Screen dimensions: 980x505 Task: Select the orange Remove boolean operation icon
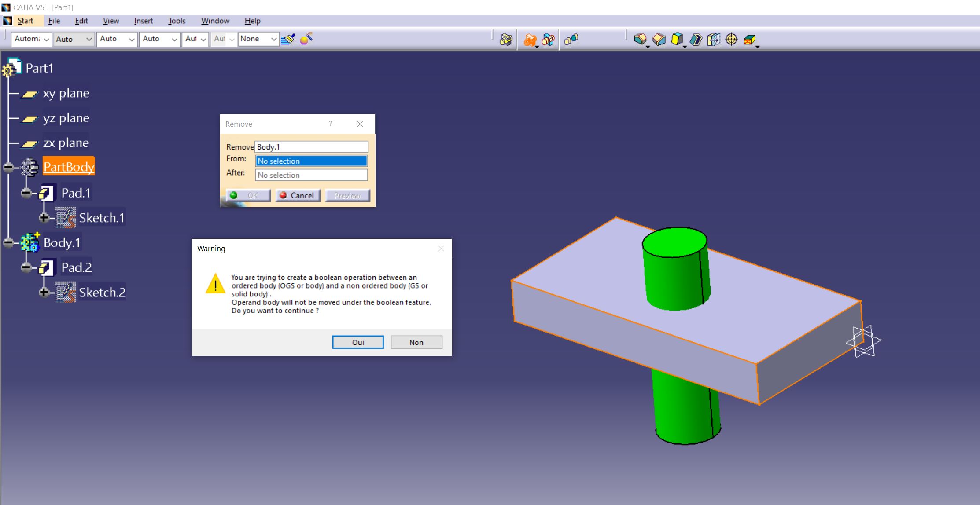[x=530, y=40]
